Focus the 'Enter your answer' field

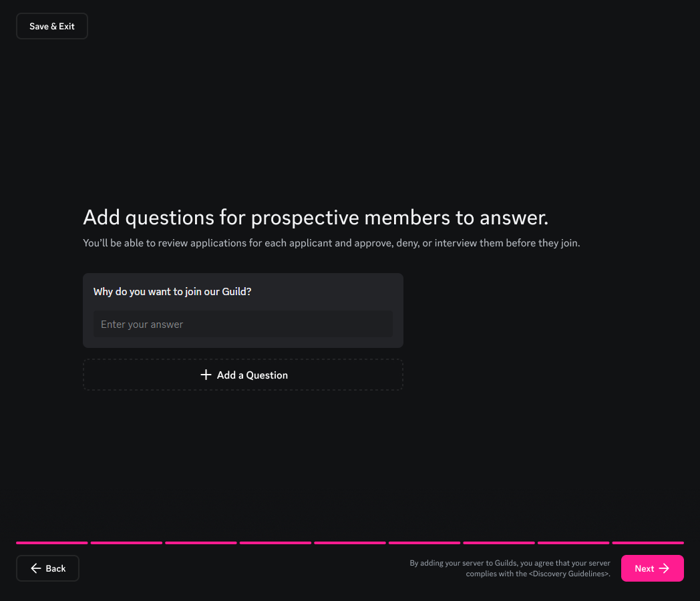tap(243, 325)
